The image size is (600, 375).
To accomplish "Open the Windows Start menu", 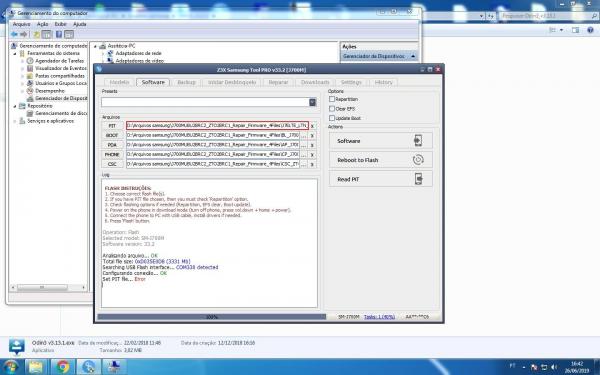I will (10, 367).
